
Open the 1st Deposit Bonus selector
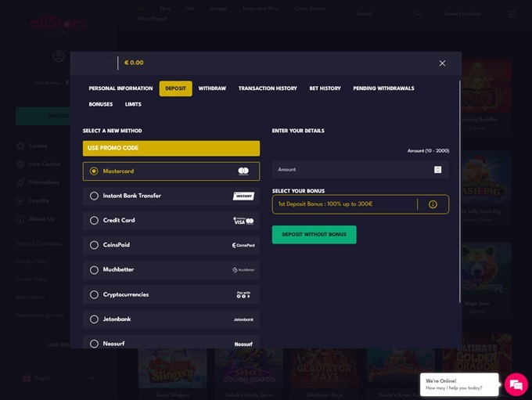click(x=344, y=204)
